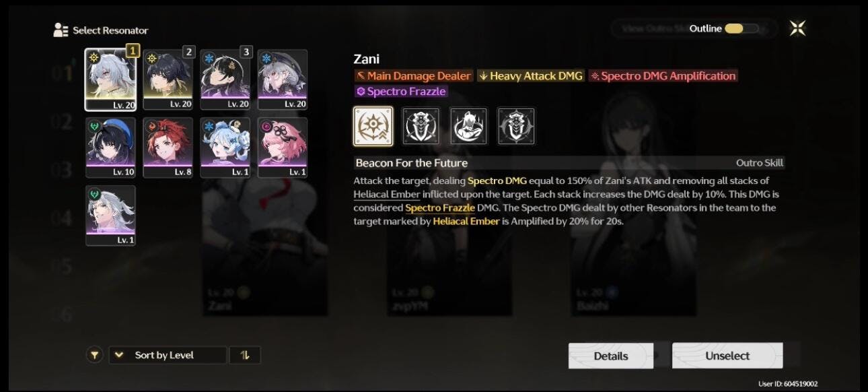The width and height of the screenshot is (868, 392).
Task: Open the Sort by Level dropdown
Action: [x=168, y=355]
